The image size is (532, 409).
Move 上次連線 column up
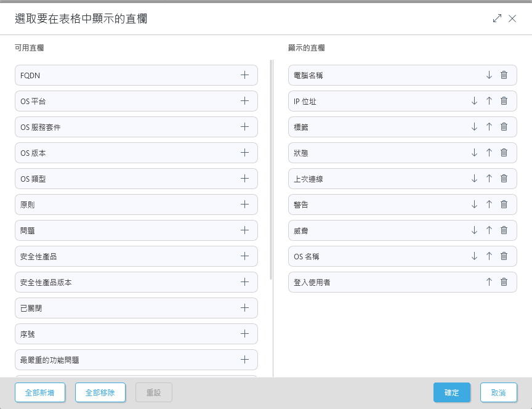489,179
